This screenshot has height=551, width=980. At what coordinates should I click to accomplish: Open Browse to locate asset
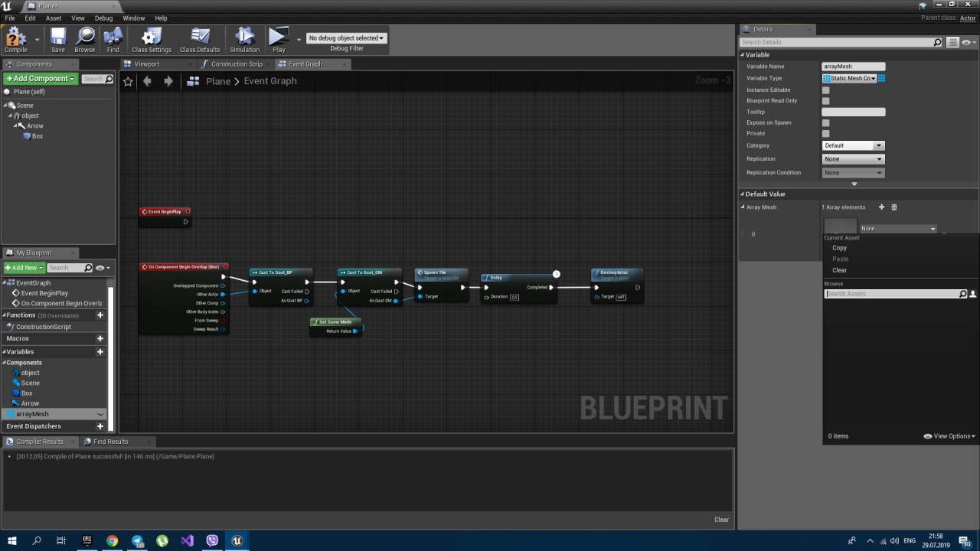pyautogui.click(x=85, y=39)
